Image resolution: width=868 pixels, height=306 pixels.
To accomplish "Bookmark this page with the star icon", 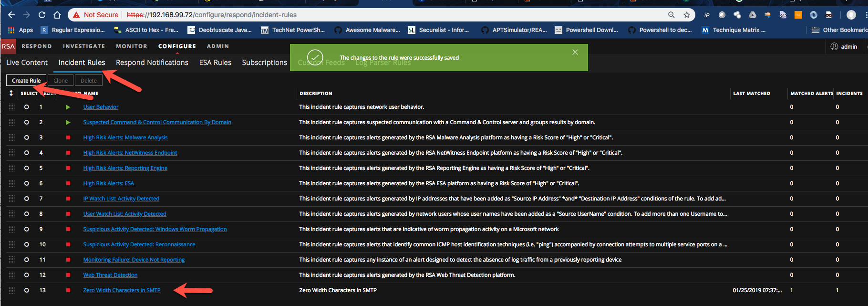I will click(687, 15).
